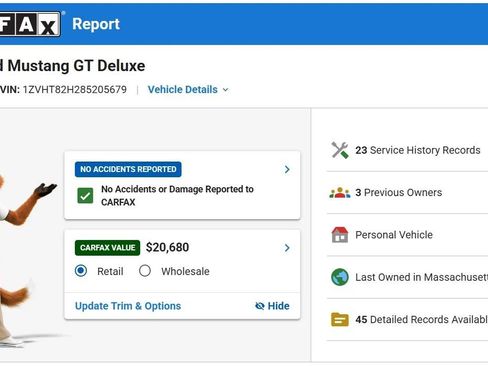Click Update Trim & Options link

pos(128,306)
